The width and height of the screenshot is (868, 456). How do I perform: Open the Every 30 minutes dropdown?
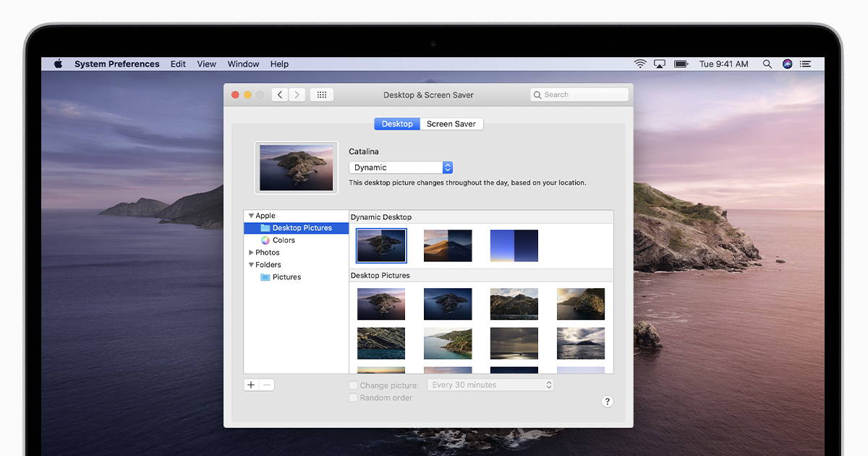click(490, 385)
